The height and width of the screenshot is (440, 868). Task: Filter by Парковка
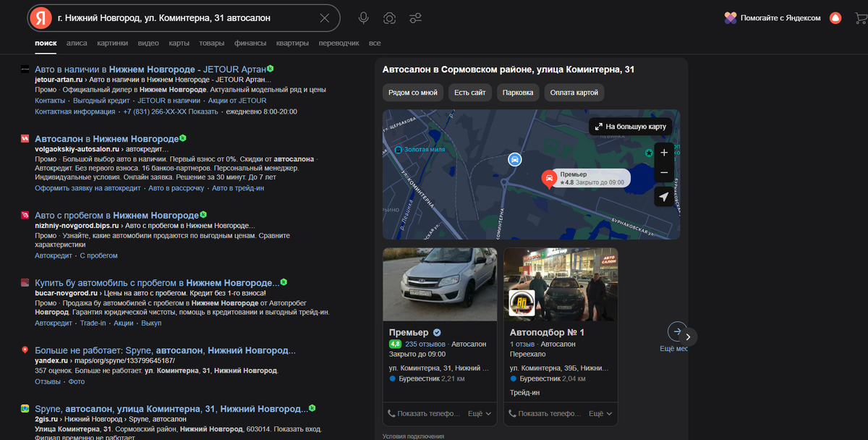[518, 93]
